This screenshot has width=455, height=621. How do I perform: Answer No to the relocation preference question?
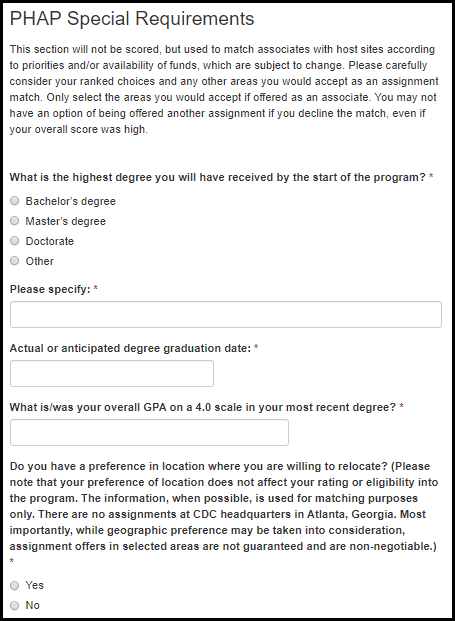pyautogui.click(x=15, y=606)
